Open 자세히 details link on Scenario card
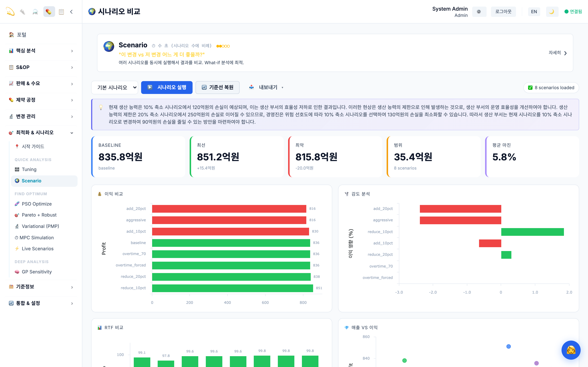Image resolution: width=588 pixels, height=367 pixels. coord(558,53)
